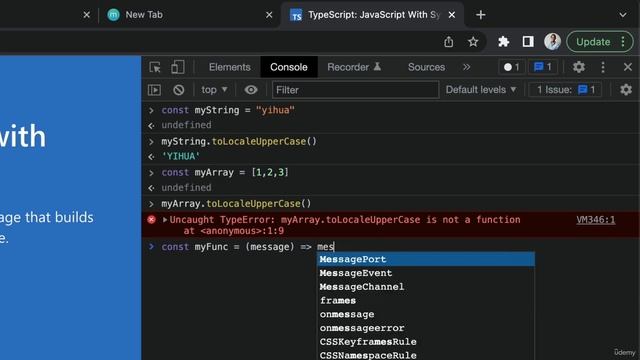
Task: Click the myString.toLocaleUpperCase() entry
Action: pyautogui.click(x=239, y=142)
